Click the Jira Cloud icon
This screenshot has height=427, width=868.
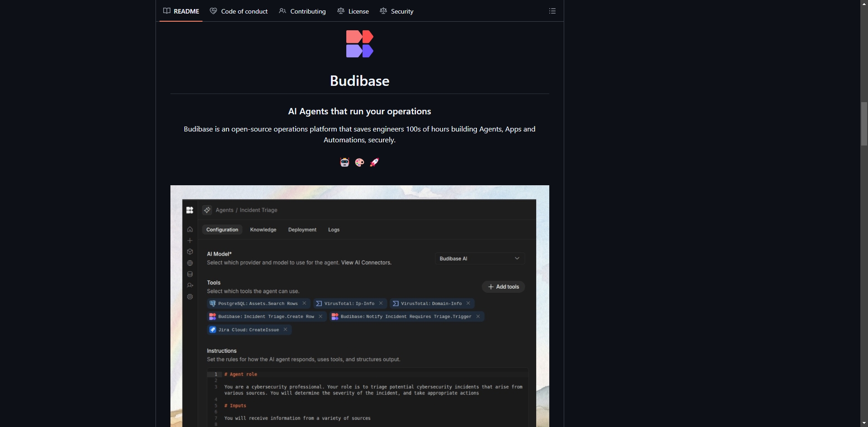pyautogui.click(x=212, y=329)
